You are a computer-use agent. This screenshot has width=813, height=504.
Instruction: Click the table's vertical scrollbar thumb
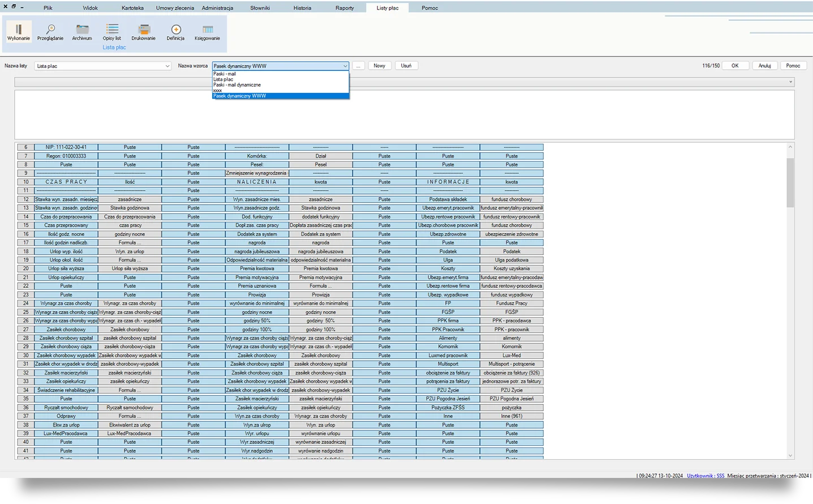pos(790,182)
